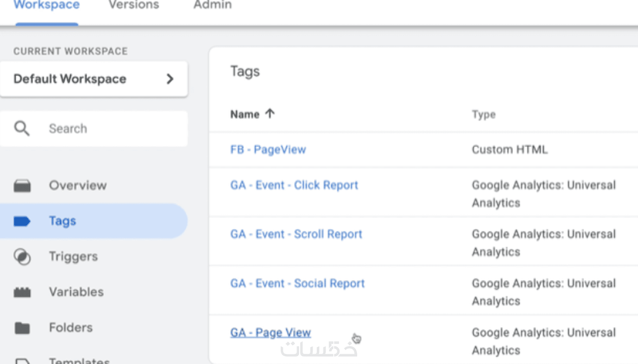Image resolution: width=638 pixels, height=364 pixels.
Task: Open GA - Event - Click Report tag
Action: coord(294,185)
